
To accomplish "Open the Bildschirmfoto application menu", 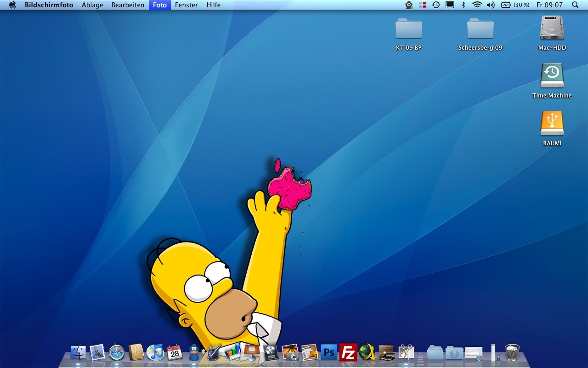I will click(49, 5).
